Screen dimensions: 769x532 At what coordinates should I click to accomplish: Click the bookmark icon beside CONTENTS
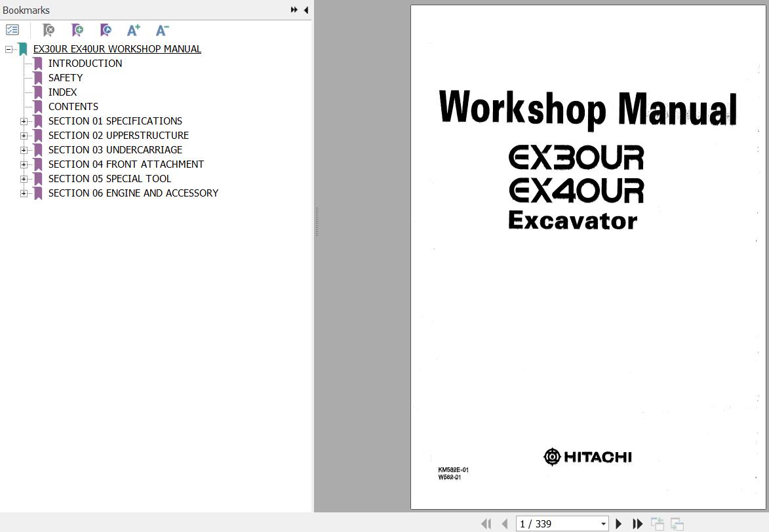point(38,107)
